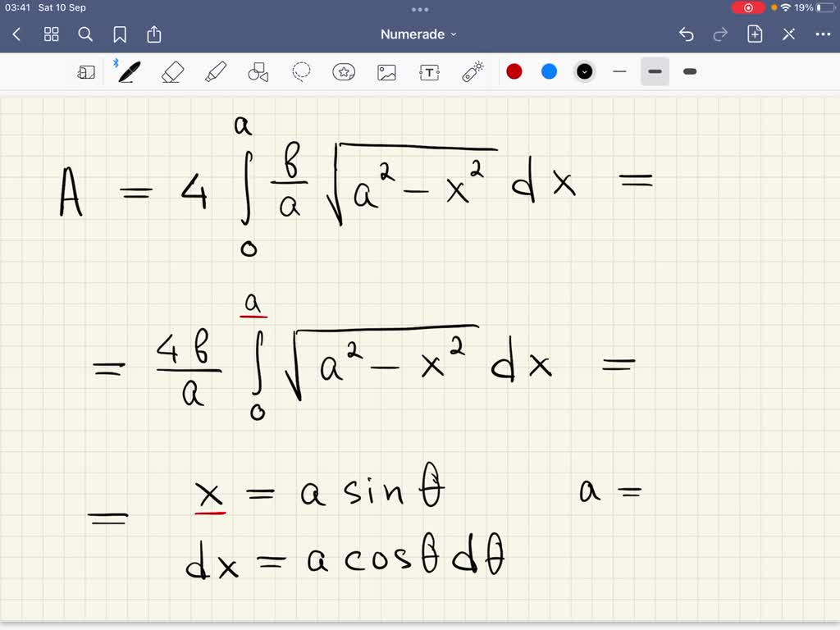Toggle the page panel view
The image size is (840, 630).
coord(86,71)
